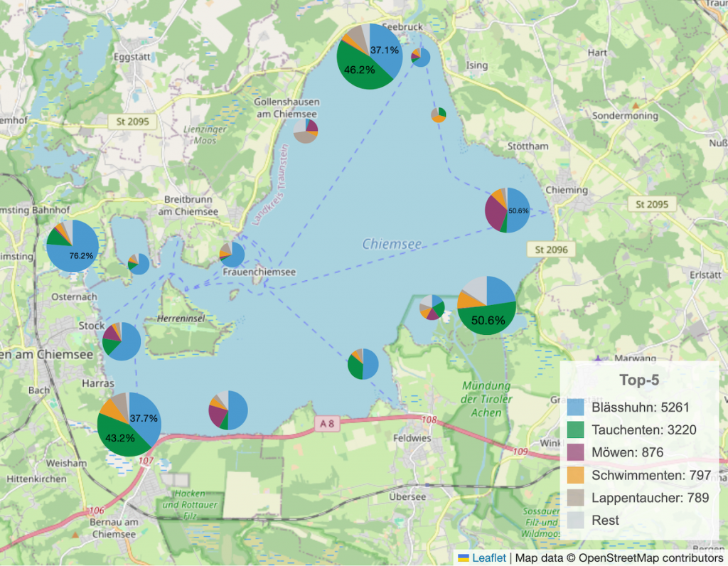Click the large pie with green 50.6% label
This screenshot has height=566, width=728.
coord(486,304)
